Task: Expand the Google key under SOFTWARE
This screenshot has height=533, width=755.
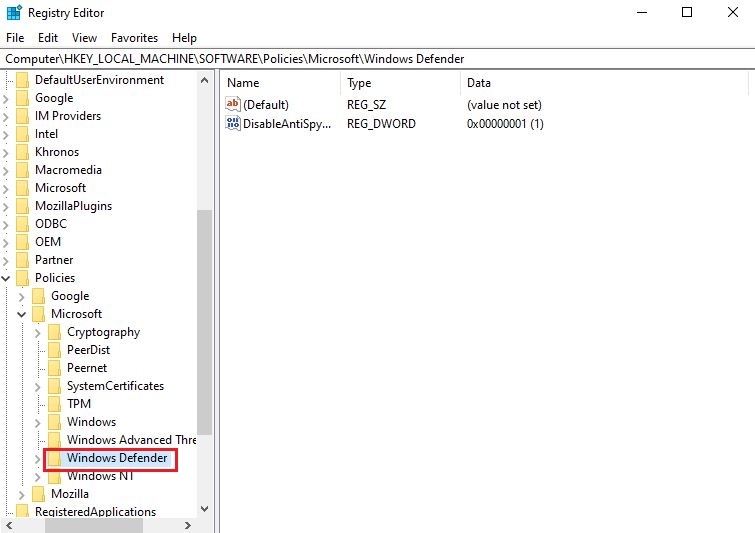Action: pos(6,99)
